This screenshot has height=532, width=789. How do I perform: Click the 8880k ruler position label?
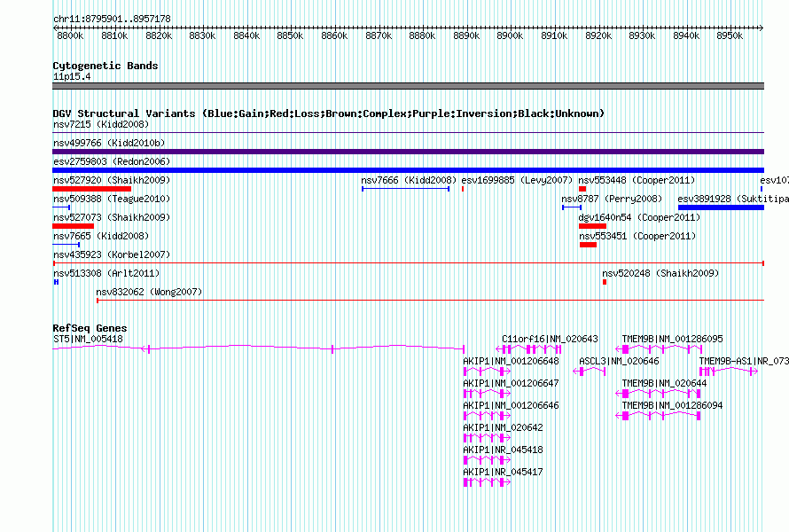[x=422, y=35]
